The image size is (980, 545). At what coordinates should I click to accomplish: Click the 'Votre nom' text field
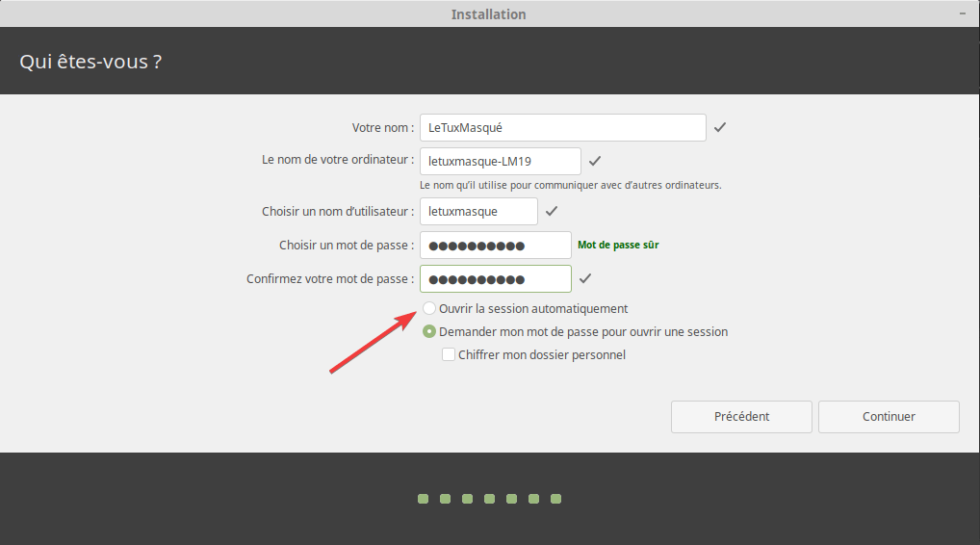tap(562, 127)
